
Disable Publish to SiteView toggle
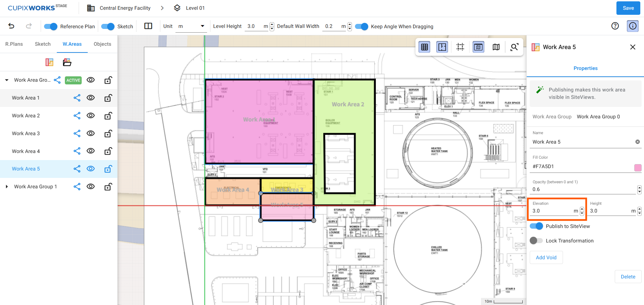536,226
